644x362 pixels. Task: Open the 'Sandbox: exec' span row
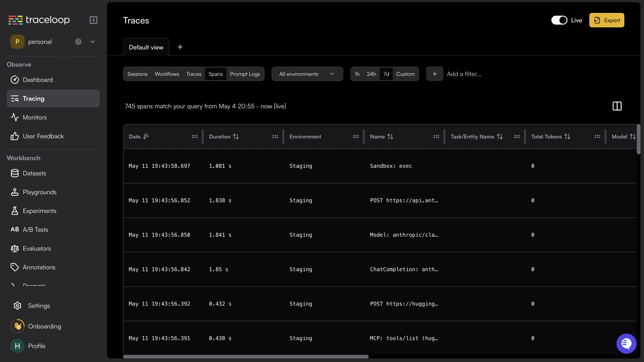pyautogui.click(x=380, y=166)
